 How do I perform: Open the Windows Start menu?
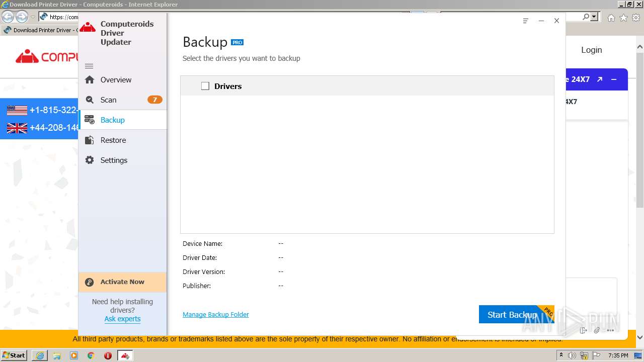tap(14, 355)
